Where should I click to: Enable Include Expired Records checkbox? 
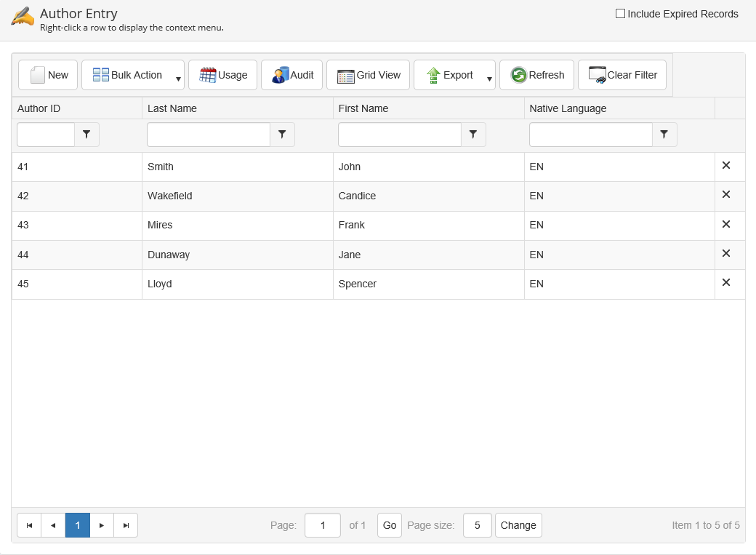[620, 14]
